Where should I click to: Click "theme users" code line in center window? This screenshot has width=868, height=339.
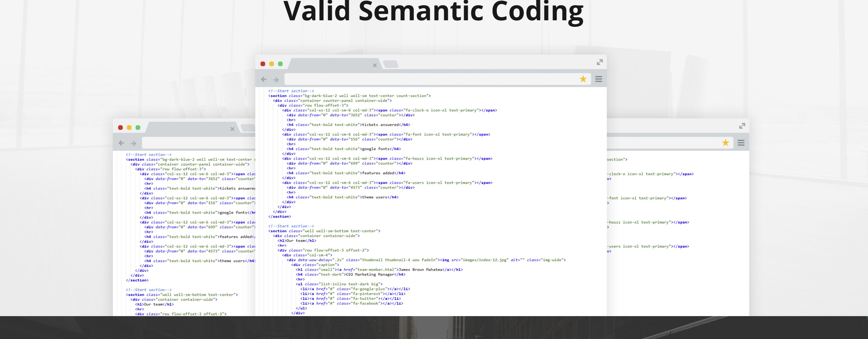[x=343, y=197]
